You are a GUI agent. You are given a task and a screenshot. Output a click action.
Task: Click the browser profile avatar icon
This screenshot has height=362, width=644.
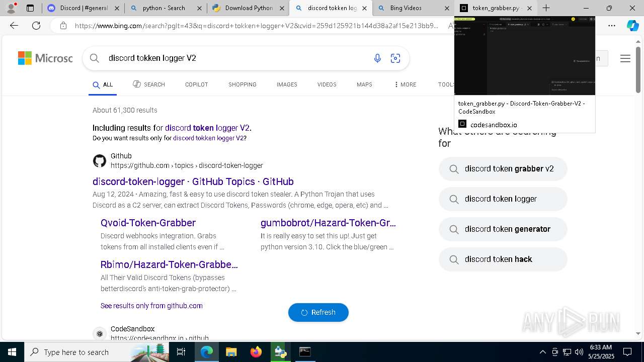click(x=11, y=8)
